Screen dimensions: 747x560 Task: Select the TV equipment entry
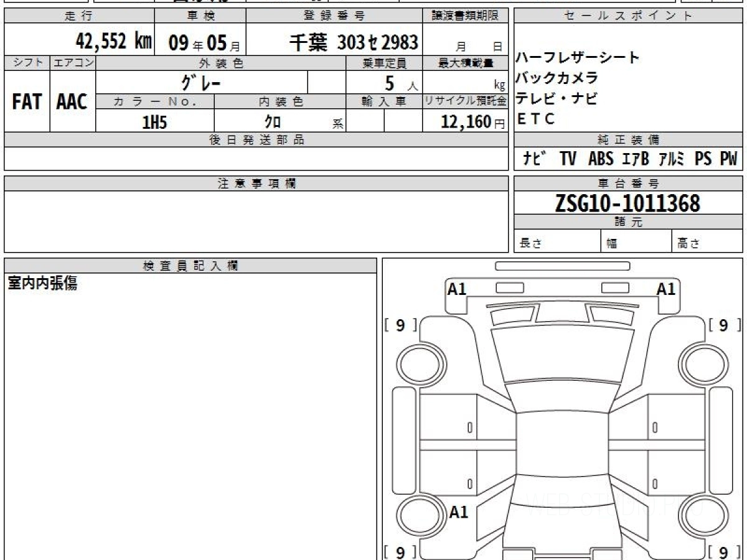coord(568,159)
